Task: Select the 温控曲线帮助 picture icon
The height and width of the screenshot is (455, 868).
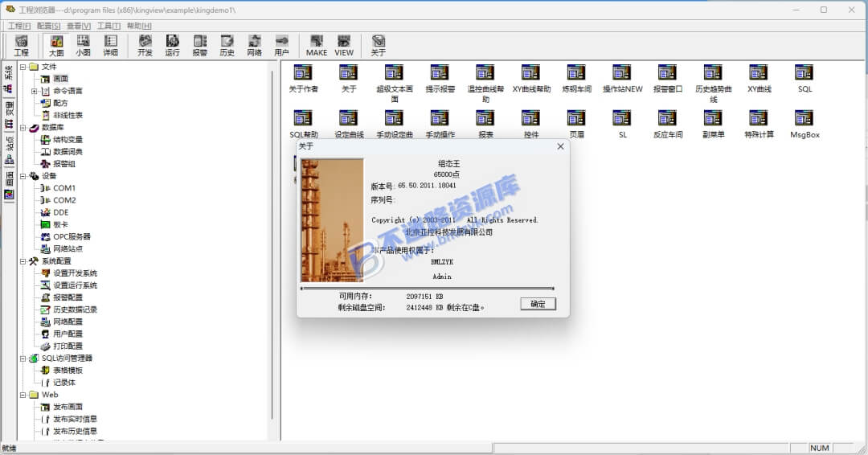Action: point(485,83)
